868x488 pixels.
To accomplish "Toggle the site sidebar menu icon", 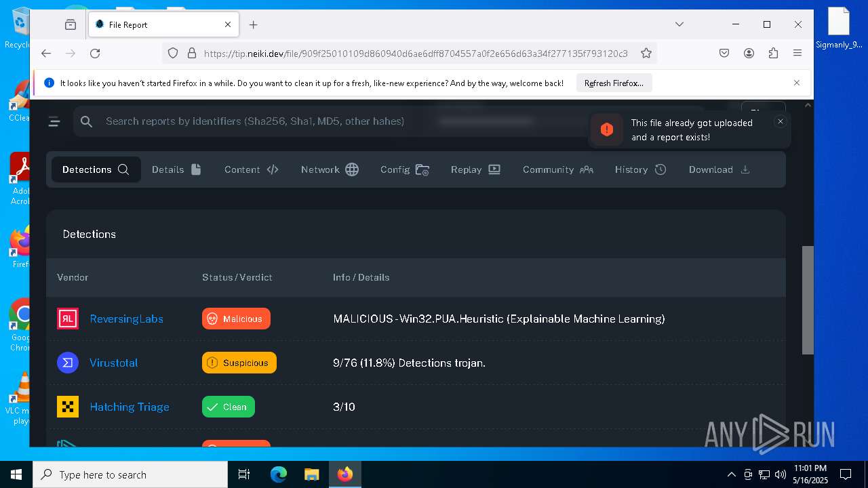I will coord(55,121).
